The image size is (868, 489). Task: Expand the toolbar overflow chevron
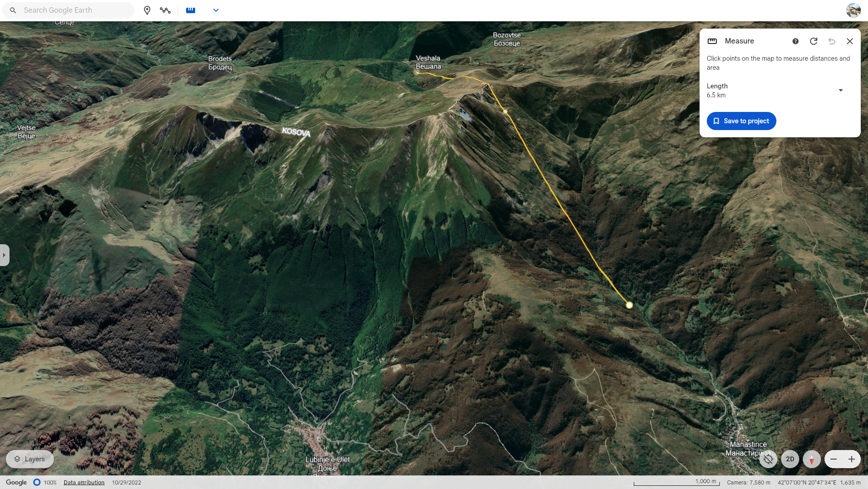pos(216,10)
